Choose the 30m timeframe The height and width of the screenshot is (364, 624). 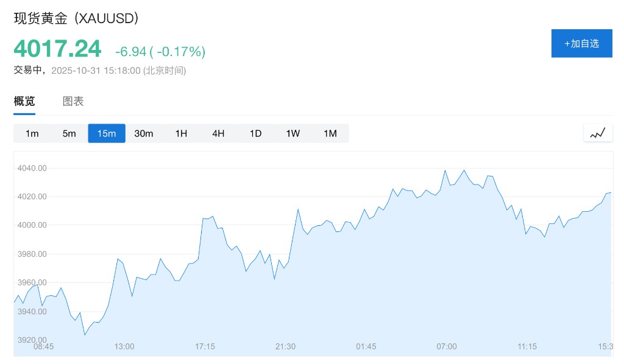[x=144, y=133]
